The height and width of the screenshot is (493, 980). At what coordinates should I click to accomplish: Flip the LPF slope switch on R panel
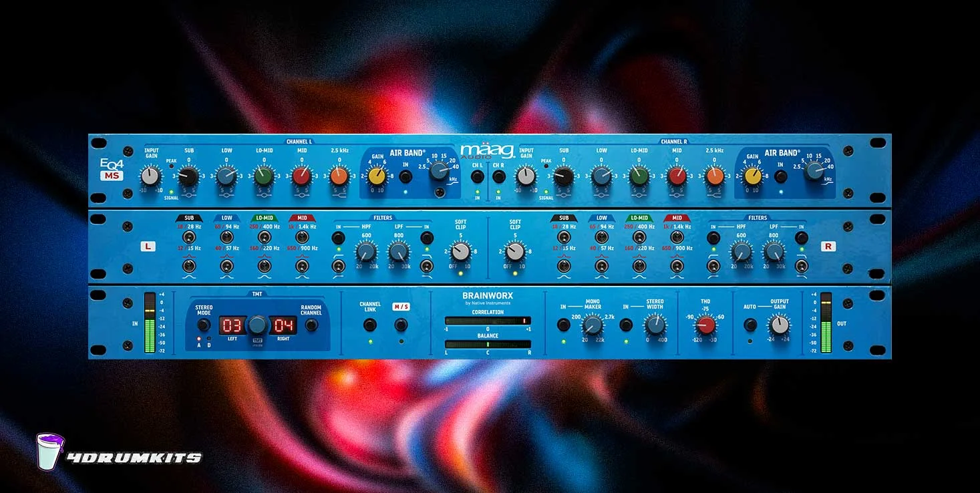pos(802,267)
